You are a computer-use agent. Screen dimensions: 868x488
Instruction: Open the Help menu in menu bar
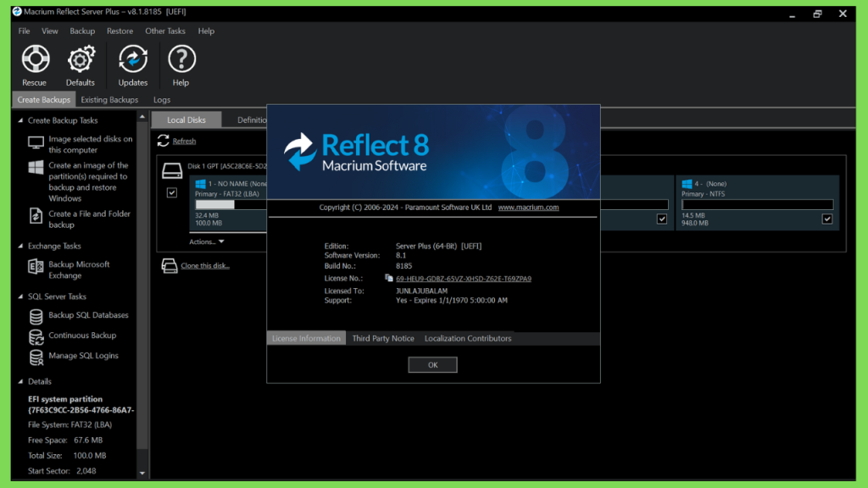pos(206,31)
